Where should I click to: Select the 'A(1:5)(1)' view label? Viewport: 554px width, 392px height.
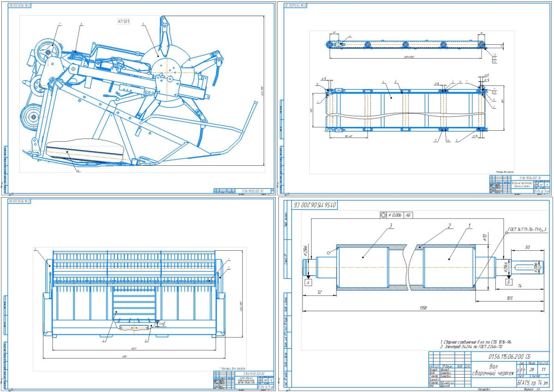(124, 21)
